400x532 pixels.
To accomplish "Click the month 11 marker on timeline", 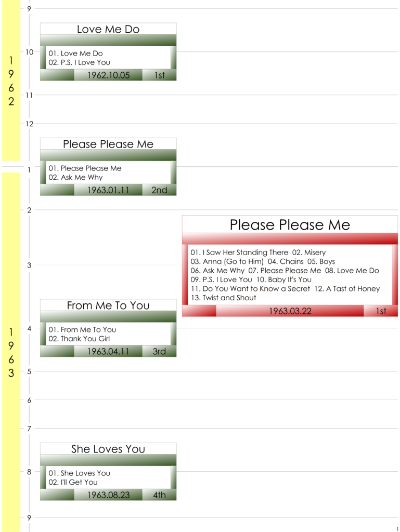I will 29,95.
